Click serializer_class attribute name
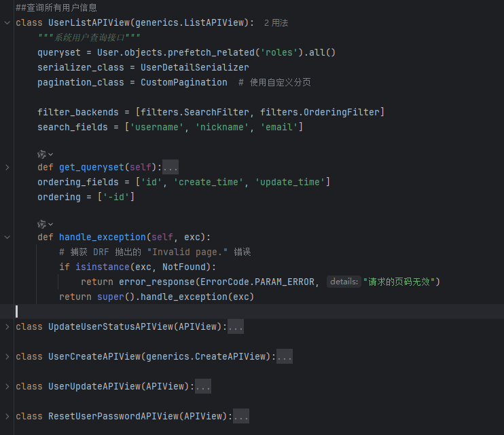 81,67
